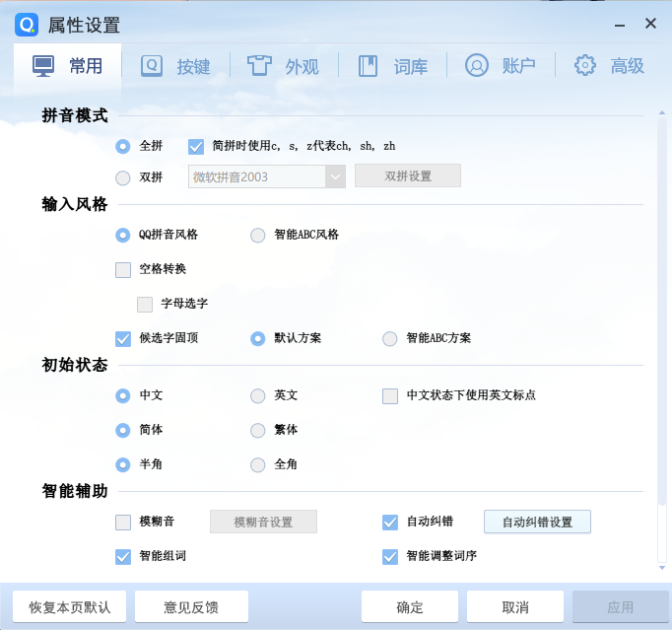This screenshot has width=672, height=630.
Task: Click the QQ Pinyin logo icon
Action: coord(27,25)
